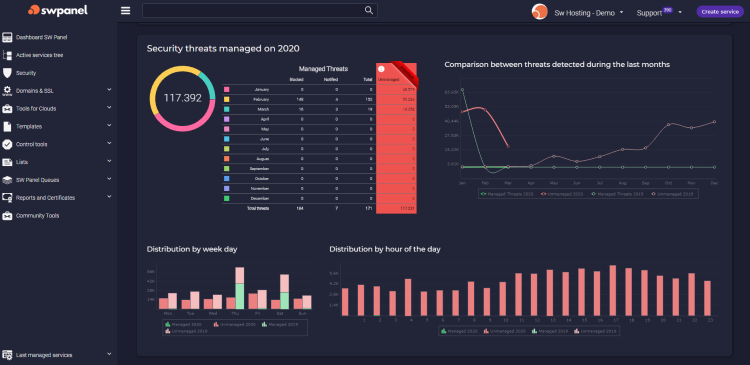Expand the Lists chevron
This screenshot has height=365, width=750.
coord(109,161)
